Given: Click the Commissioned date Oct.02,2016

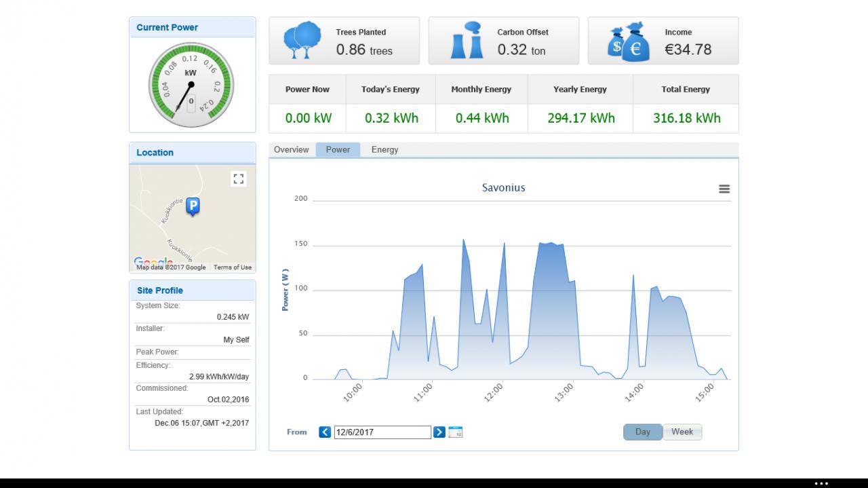Looking at the screenshot, I should point(229,400).
